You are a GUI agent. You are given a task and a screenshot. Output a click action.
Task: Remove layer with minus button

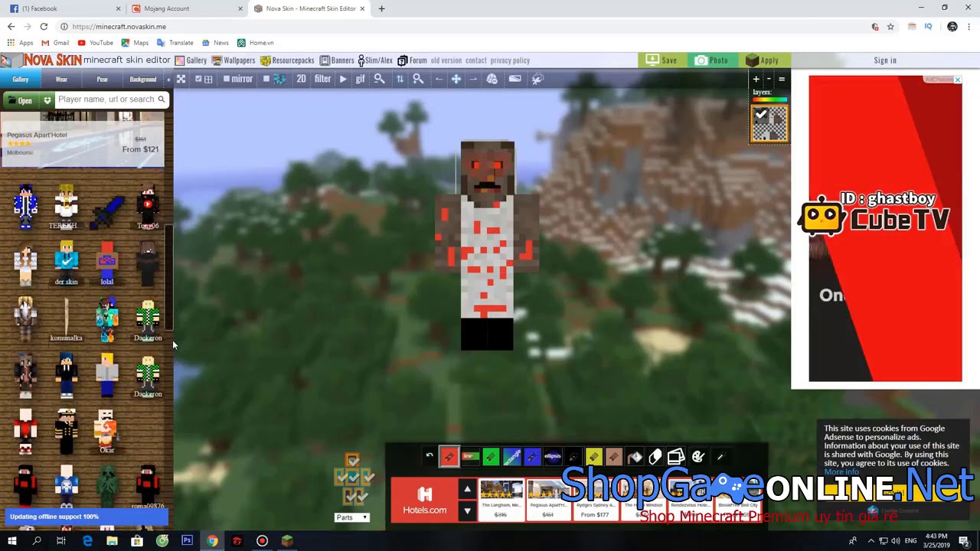tap(769, 79)
